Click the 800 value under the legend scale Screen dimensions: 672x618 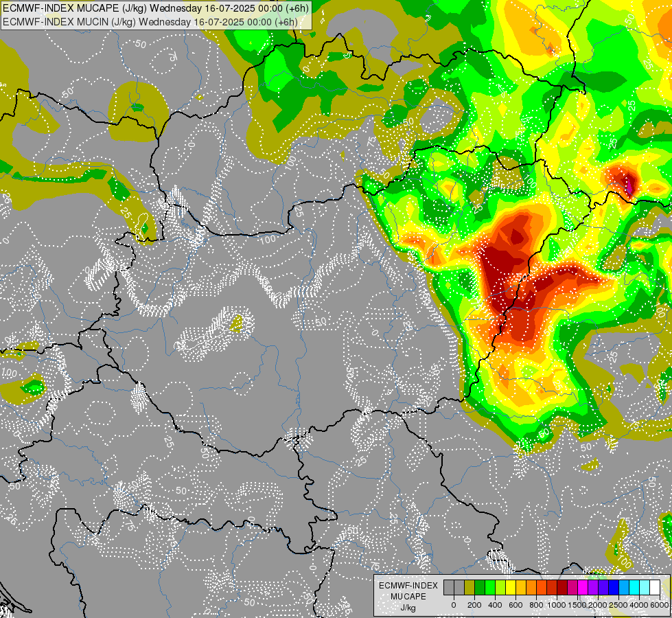point(536,605)
